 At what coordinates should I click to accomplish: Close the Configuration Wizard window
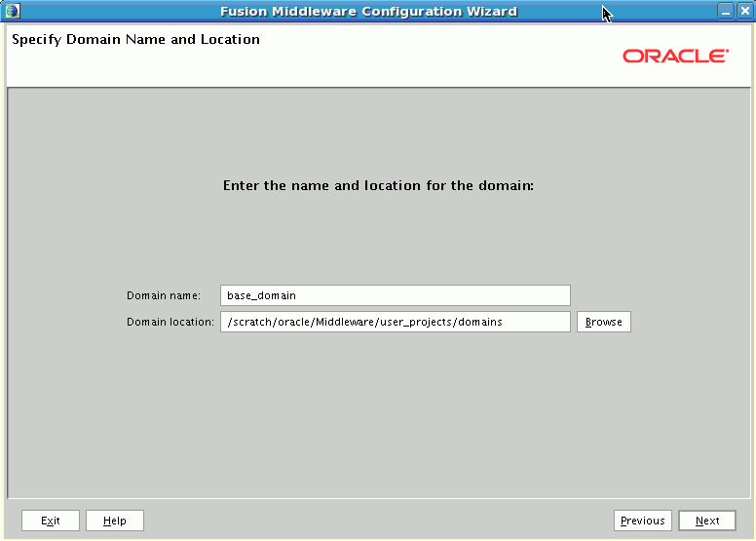coord(745,11)
